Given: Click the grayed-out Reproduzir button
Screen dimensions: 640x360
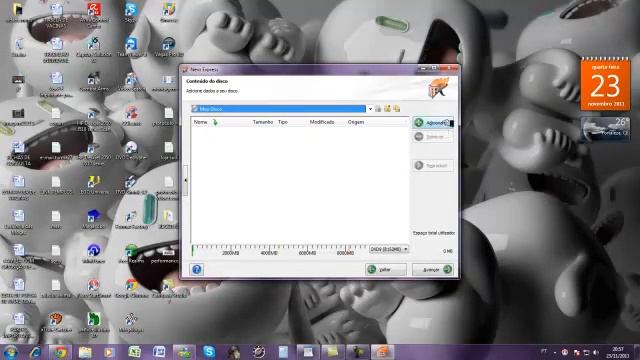Looking at the screenshot, I should tap(433, 165).
